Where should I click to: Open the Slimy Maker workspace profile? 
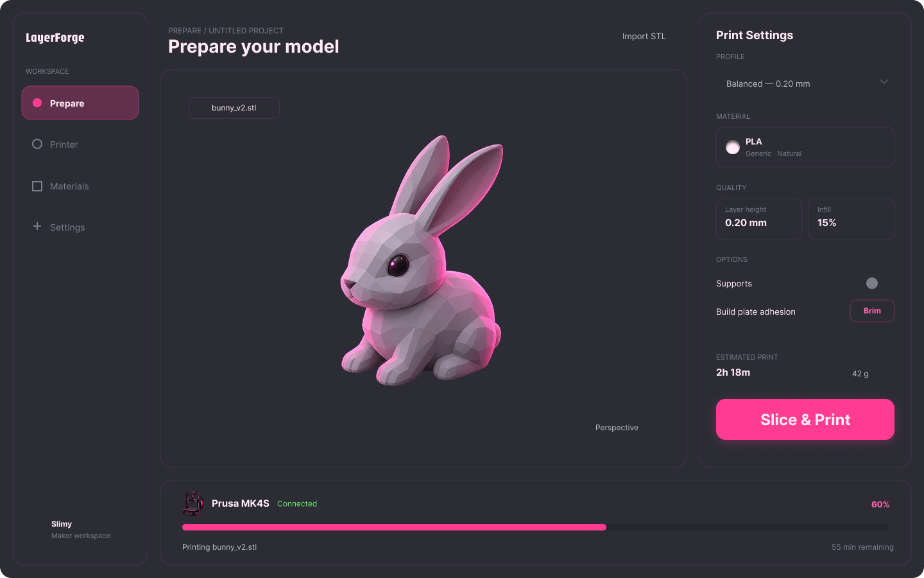pyautogui.click(x=80, y=529)
